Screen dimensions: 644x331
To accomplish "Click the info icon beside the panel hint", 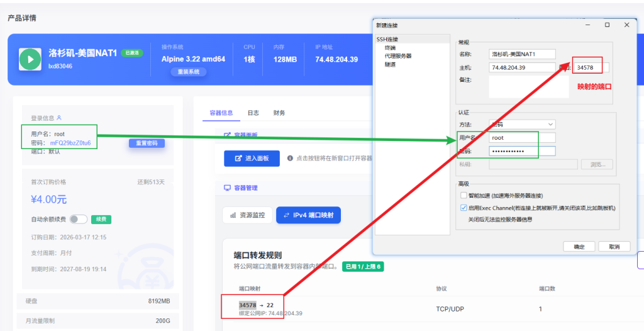I will [x=291, y=159].
